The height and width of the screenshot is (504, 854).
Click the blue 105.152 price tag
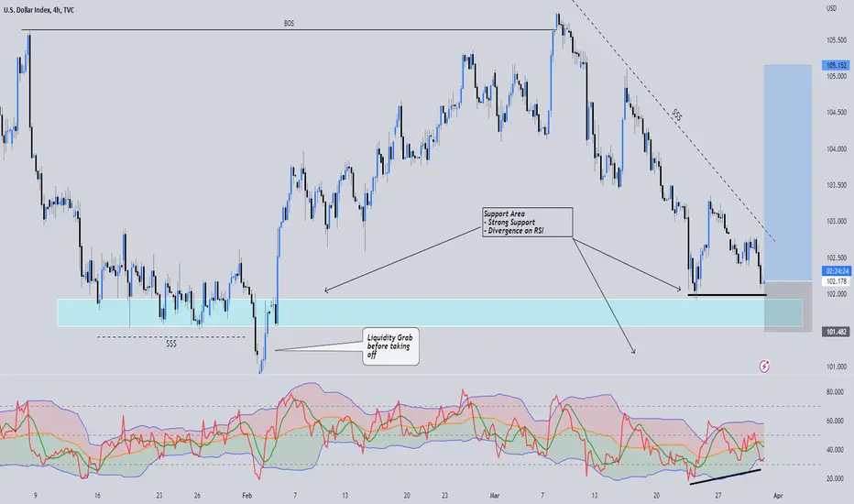point(836,65)
